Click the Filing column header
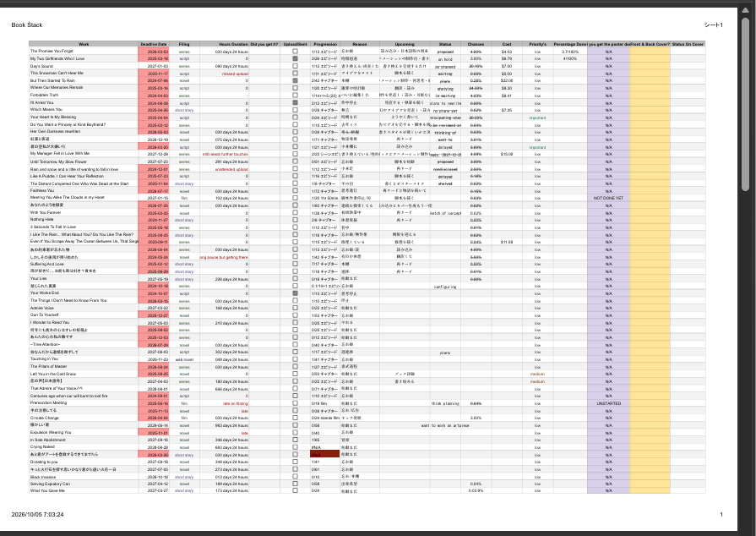756x536 pixels. (x=184, y=44)
